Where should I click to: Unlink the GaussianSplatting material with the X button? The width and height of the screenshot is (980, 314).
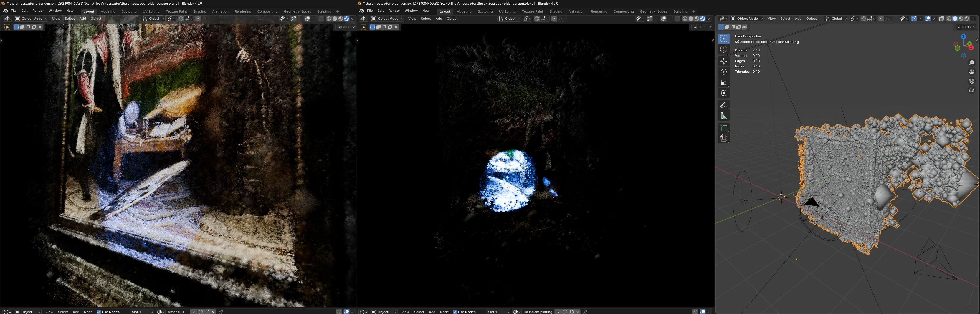[577, 312]
